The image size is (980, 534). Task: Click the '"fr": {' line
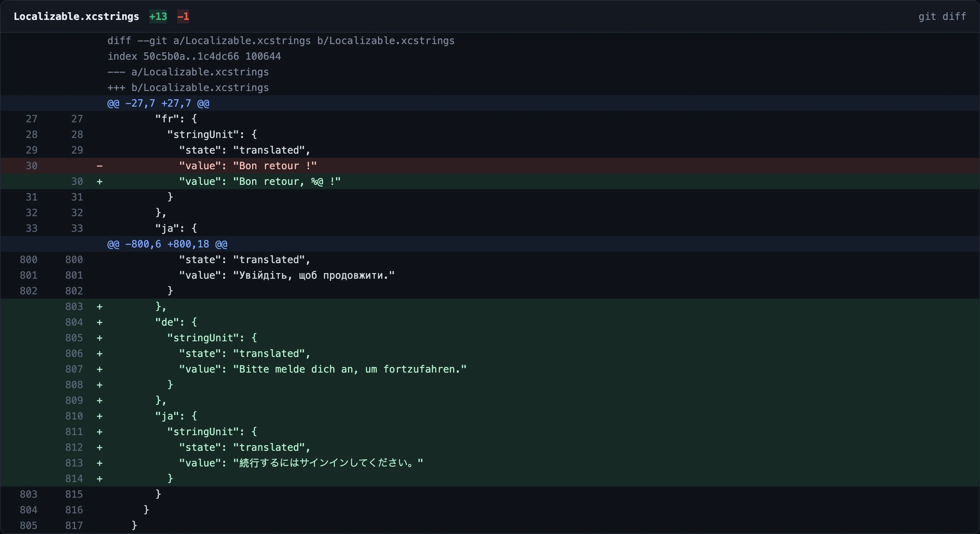click(490, 119)
